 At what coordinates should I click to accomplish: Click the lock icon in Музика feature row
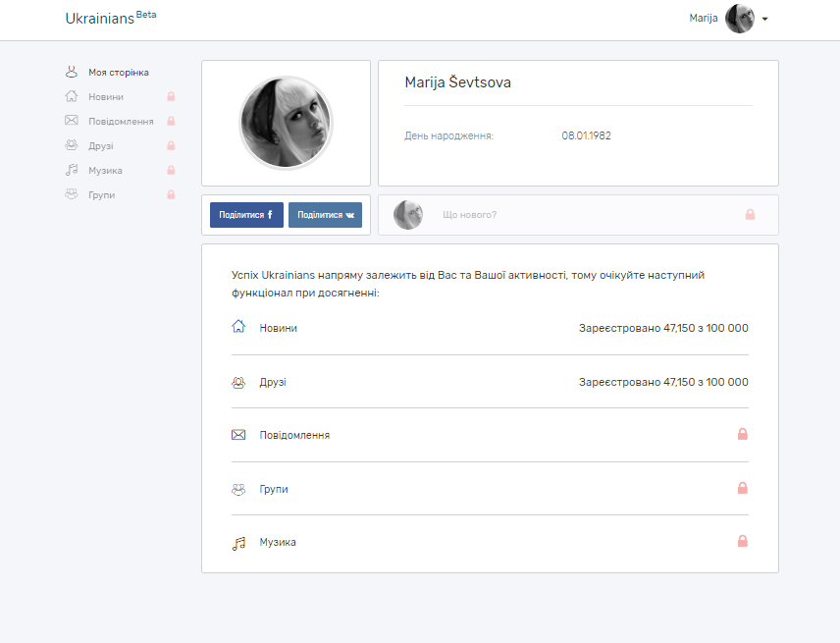click(743, 541)
